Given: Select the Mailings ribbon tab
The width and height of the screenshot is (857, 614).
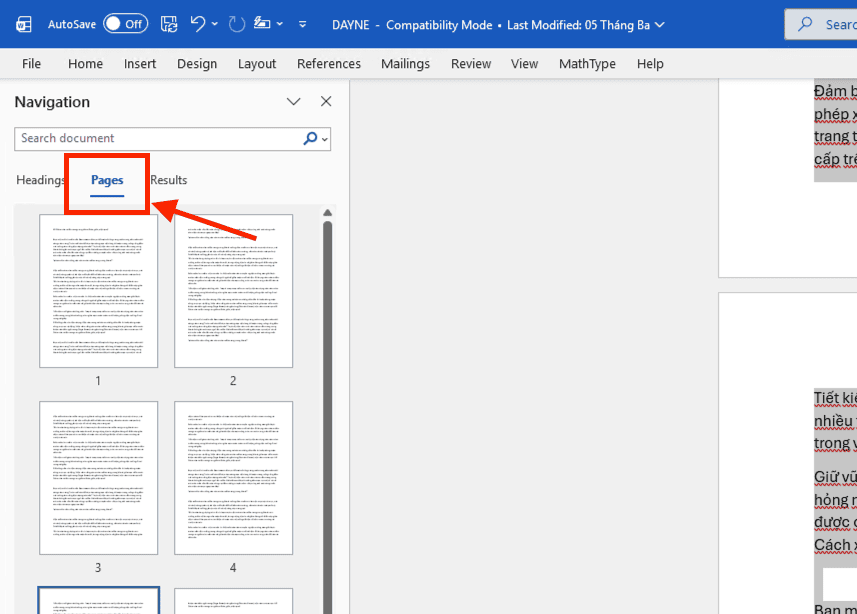Looking at the screenshot, I should [x=406, y=64].
